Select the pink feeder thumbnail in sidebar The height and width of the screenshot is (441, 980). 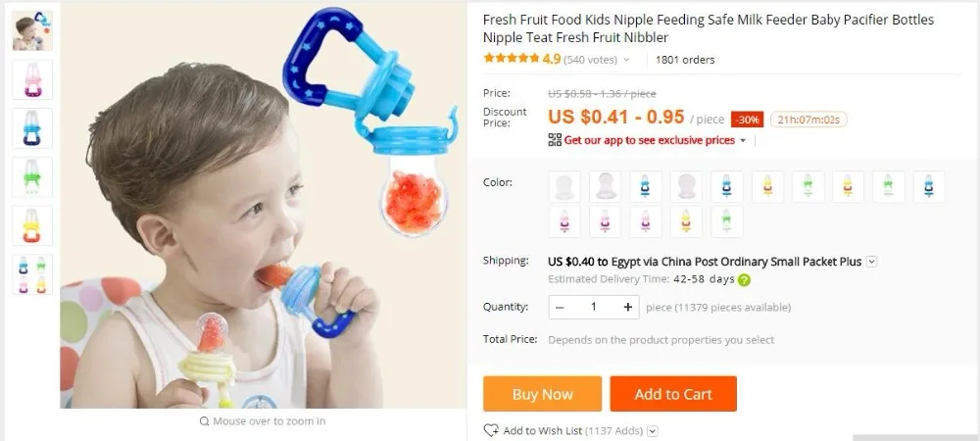[x=32, y=79]
